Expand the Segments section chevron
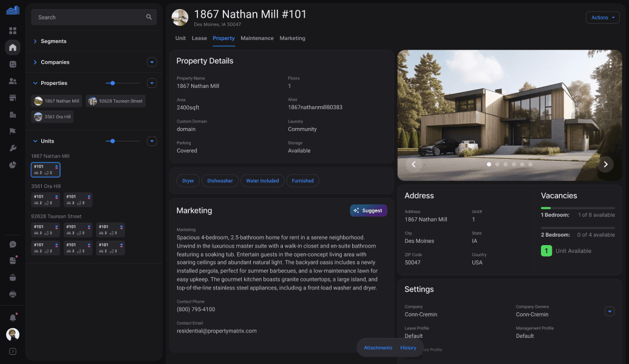 pos(35,41)
